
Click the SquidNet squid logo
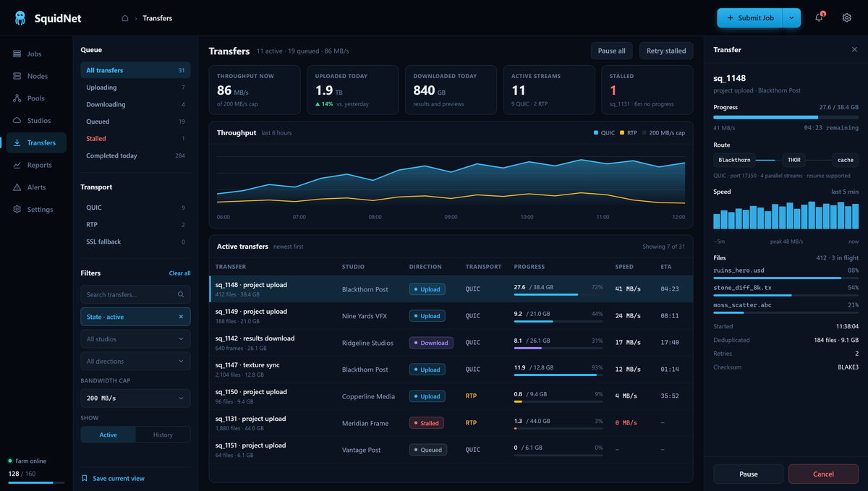point(20,18)
